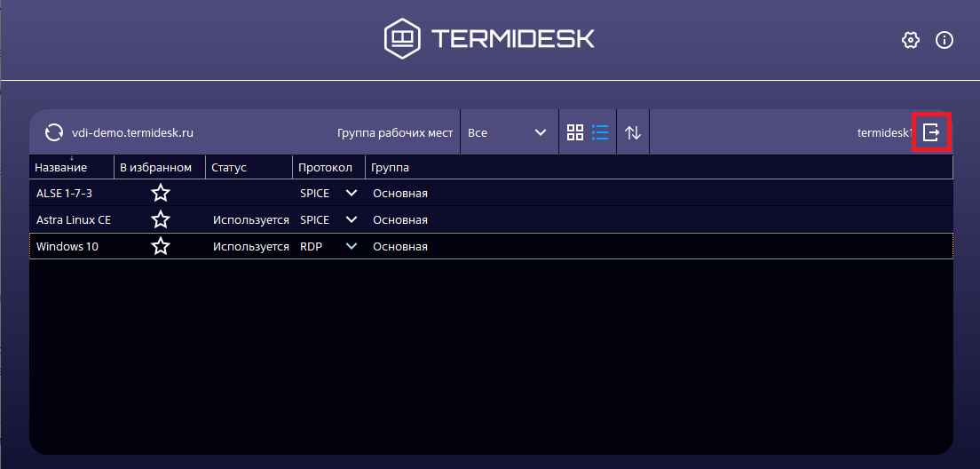This screenshot has width=980, height=469.
Task: Click the Termidesk logo
Action: pyautogui.click(x=489, y=39)
